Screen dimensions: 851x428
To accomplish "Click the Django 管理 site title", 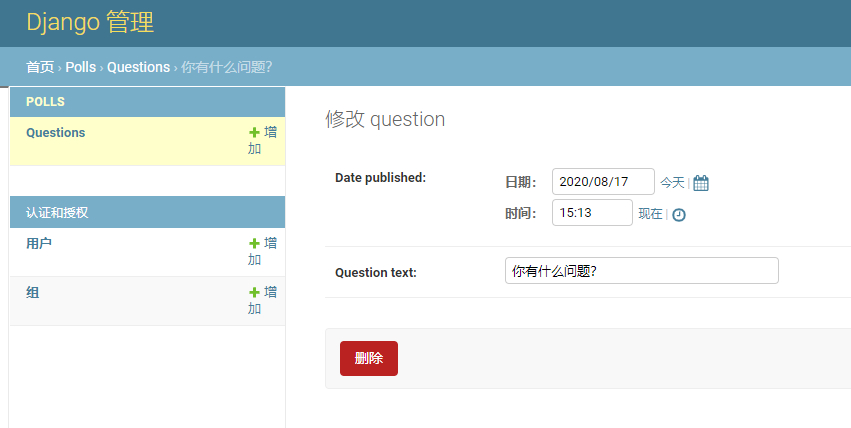I will pos(90,23).
